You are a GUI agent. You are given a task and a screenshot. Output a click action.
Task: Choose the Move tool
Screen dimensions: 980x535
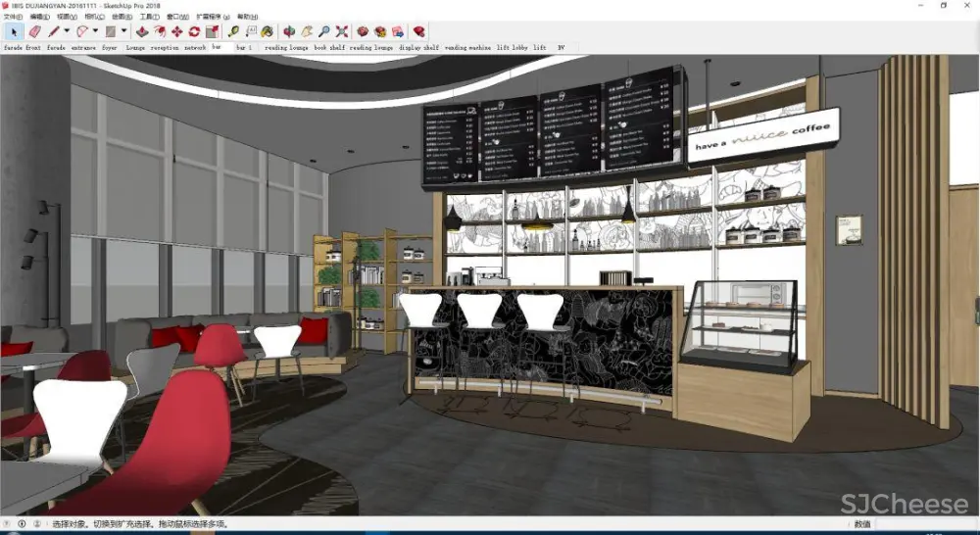point(176,31)
